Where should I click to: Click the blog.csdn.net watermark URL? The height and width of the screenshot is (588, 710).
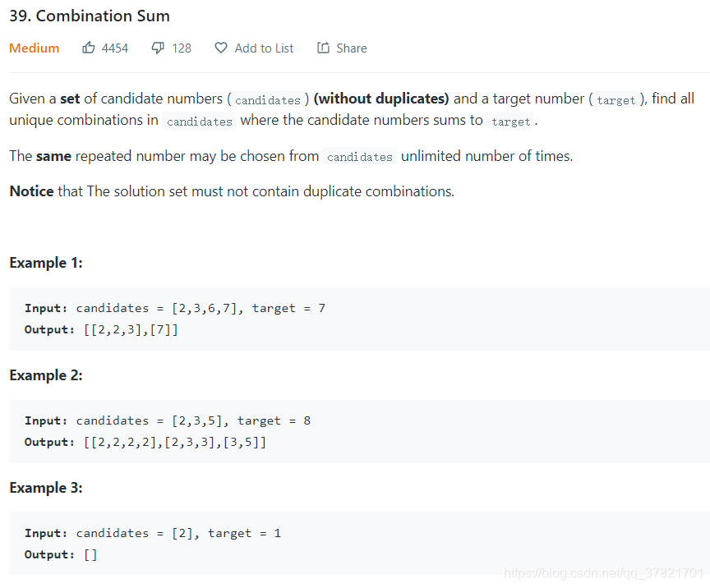coord(604,573)
